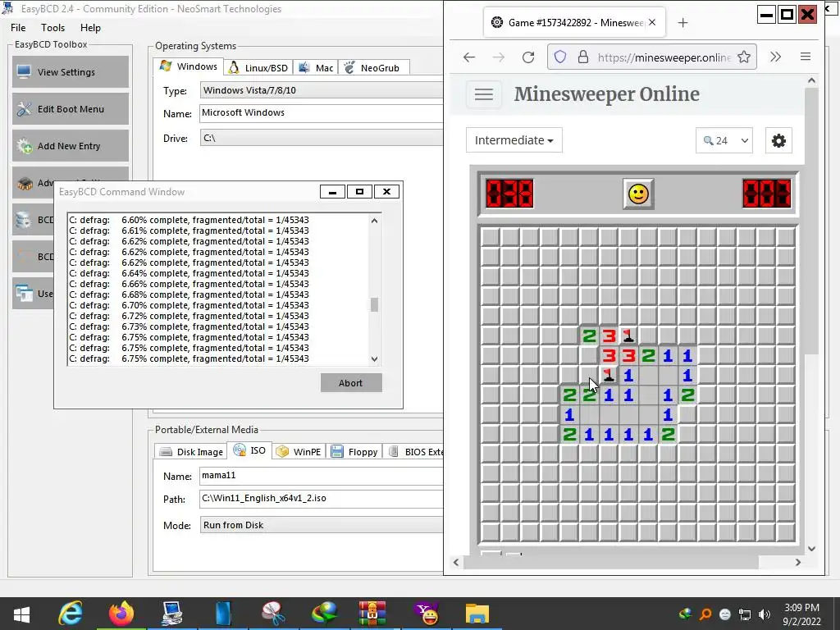Switch to the WinPE media tab
840x630 pixels.
pyautogui.click(x=299, y=452)
